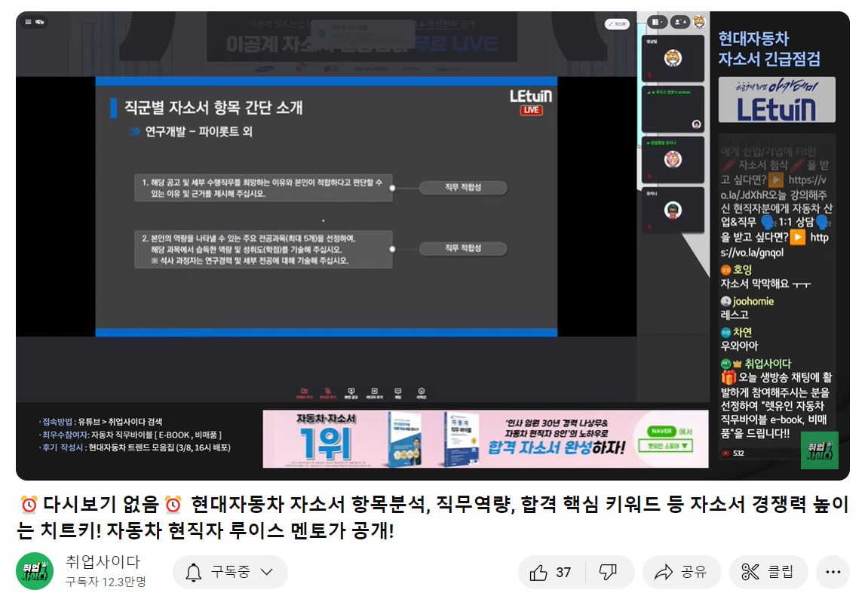Click the chat icon in meeting toolbar
The width and height of the screenshot is (868, 596).
click(397, 392)
